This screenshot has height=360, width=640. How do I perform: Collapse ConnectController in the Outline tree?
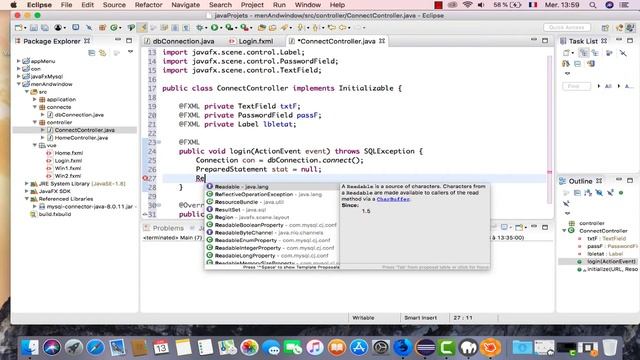tap(564, 231)
